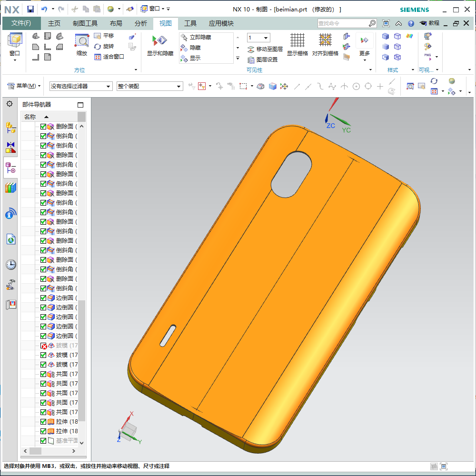Switch to the 工具 tab
Screen dimensions: 476x476
190,23
